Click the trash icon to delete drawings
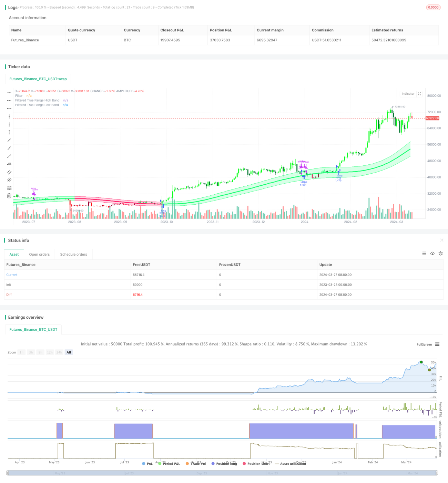The width and height of the screenshot is (448, 483). [x=9, y=196]
